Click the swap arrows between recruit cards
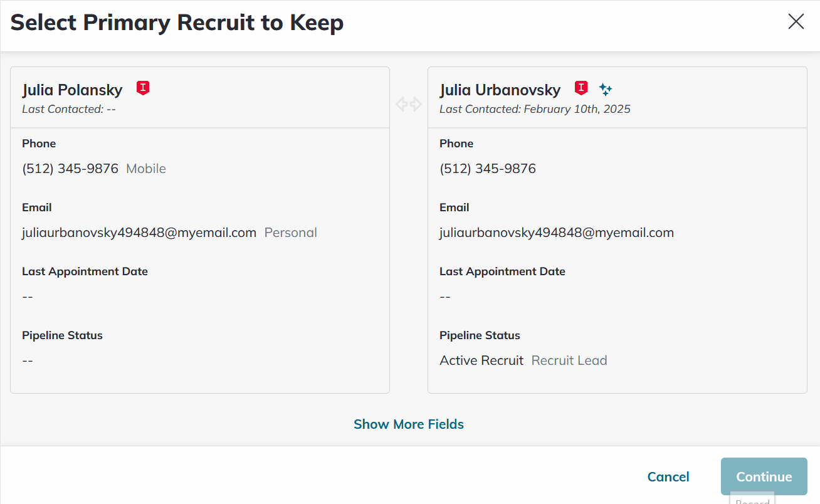This screenshot has width=820, height=504. [x=409, y=104]
